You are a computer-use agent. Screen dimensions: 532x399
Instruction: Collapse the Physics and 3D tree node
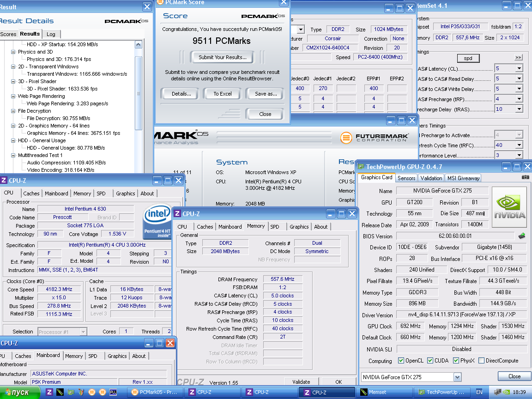[x=13, y=52]
